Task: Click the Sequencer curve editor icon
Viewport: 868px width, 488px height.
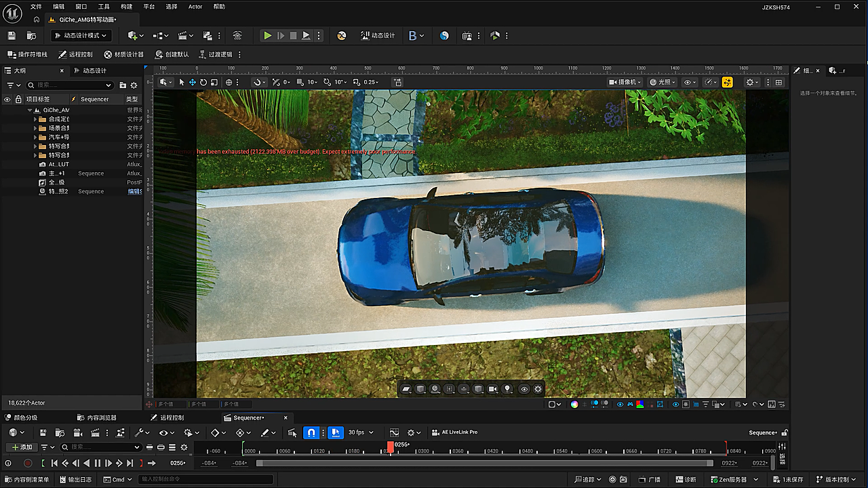Action: [x=394, y=432]
